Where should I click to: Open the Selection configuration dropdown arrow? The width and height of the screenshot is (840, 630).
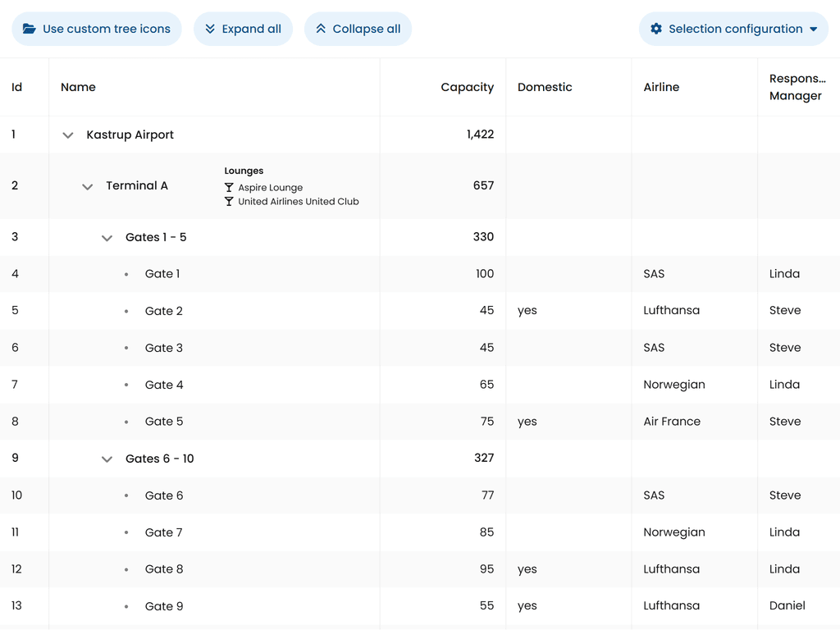tap(814, 29)
